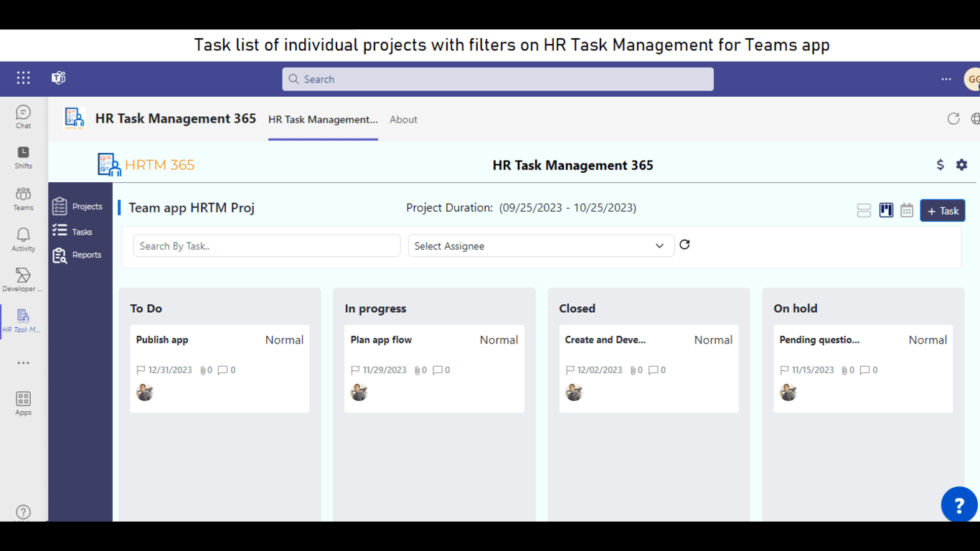Image resolution: width=980 pixels, height=551 pixels.
Task: Open the dollar sign pricing icon
Action: [x=940, y=165]
